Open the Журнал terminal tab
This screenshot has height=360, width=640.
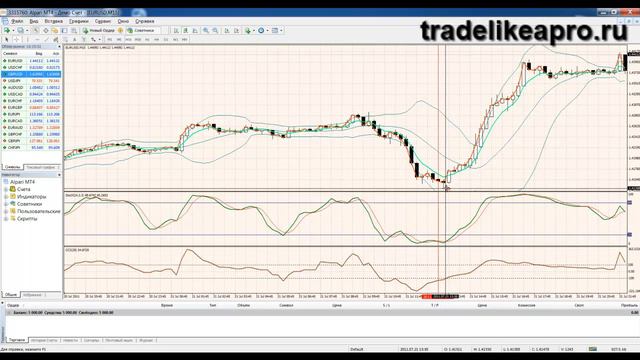[x=146, y=340]
